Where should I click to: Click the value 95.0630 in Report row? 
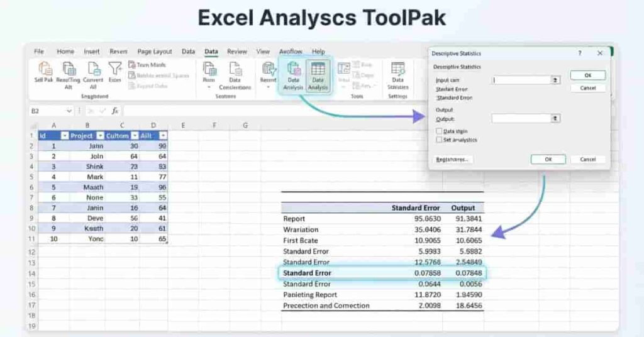427,219
